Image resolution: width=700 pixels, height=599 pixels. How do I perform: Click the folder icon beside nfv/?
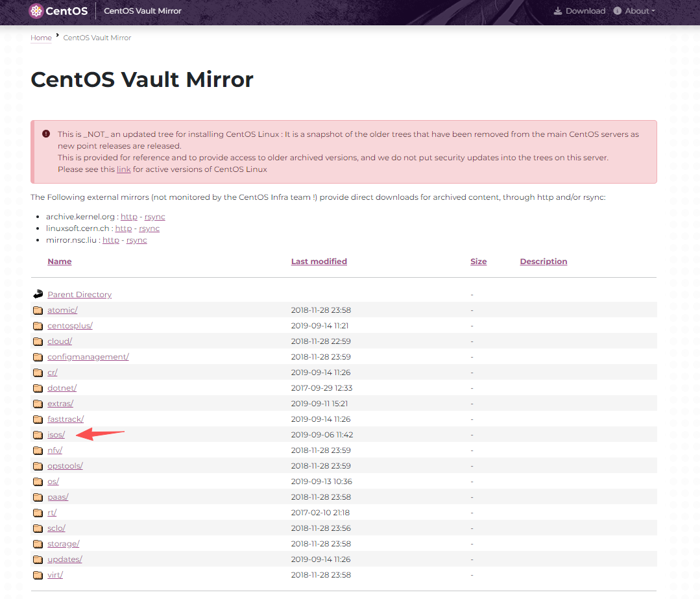pyautogui.click(x=38, y=450)
